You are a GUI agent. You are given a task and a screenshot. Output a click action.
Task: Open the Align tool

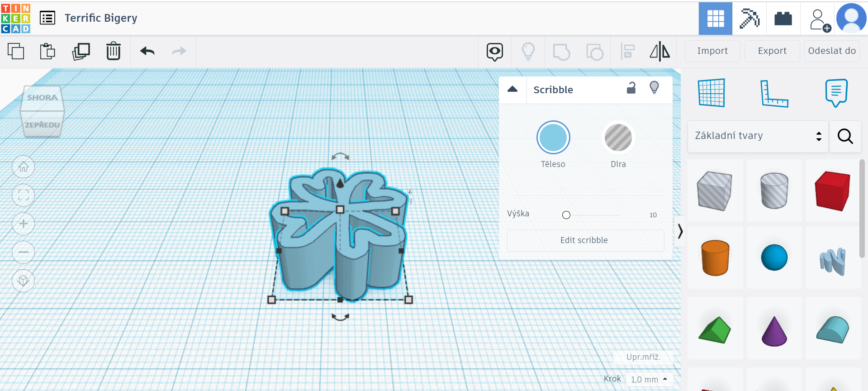[x=628, y=51]
